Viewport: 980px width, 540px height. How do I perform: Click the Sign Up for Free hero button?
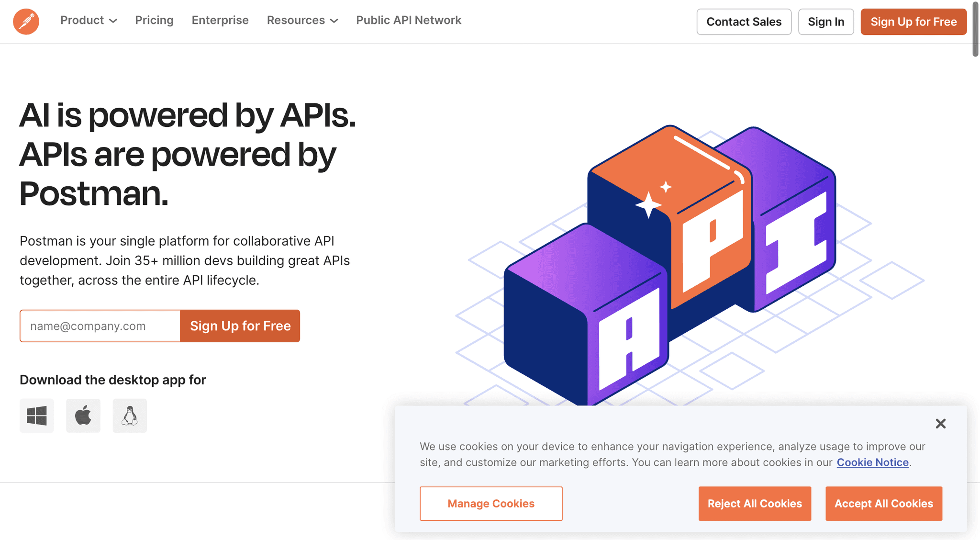tap(240, 326)
